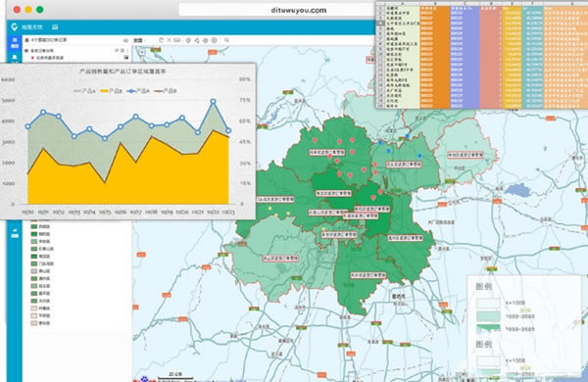Open the panel icon beside the app title
The image size is (588, 382).
[x=55, y=27]
